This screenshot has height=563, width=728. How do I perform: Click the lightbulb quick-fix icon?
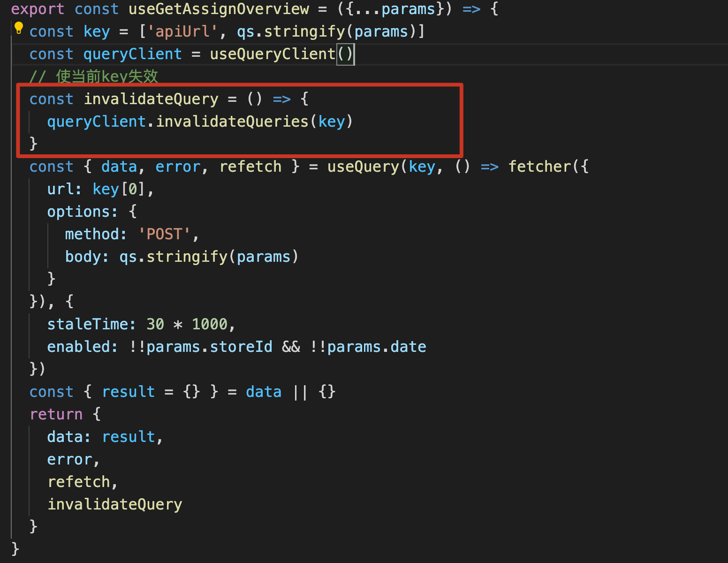tap(19, 28)
